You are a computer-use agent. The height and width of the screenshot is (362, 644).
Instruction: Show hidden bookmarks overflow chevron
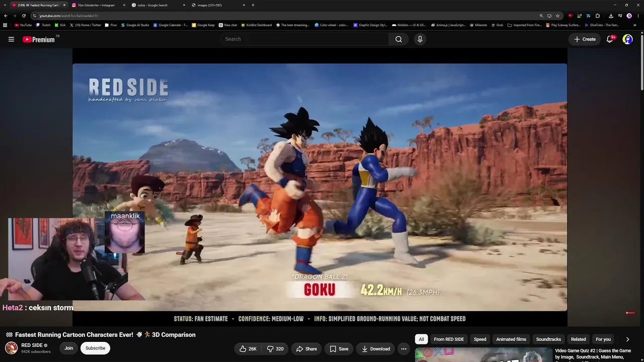[634, 25]
